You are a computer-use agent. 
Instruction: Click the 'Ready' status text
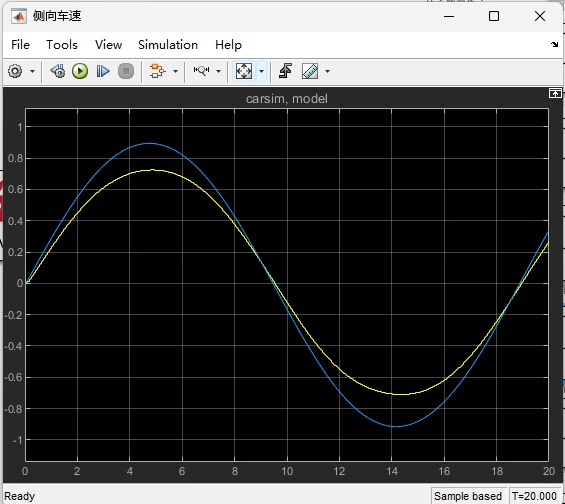tap(19, 496)
